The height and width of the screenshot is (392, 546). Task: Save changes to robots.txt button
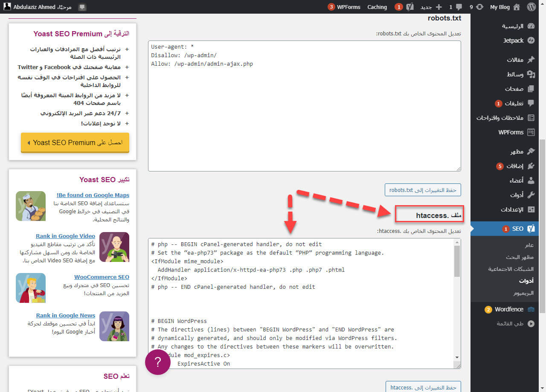(x=423, y=190)
